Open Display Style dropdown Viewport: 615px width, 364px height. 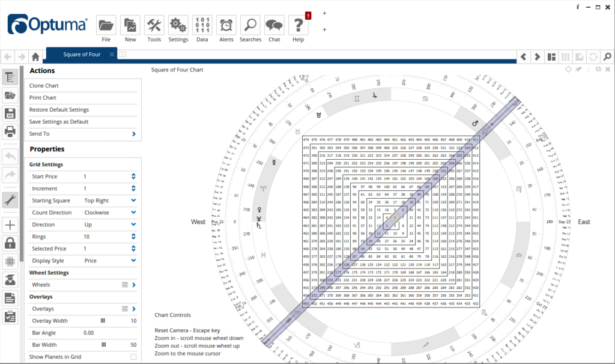pyautogui.click(x=133, y=261)
